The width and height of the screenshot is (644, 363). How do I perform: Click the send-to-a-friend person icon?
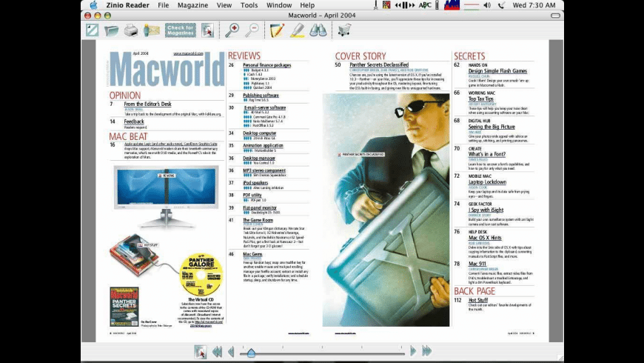pos(152,30)
